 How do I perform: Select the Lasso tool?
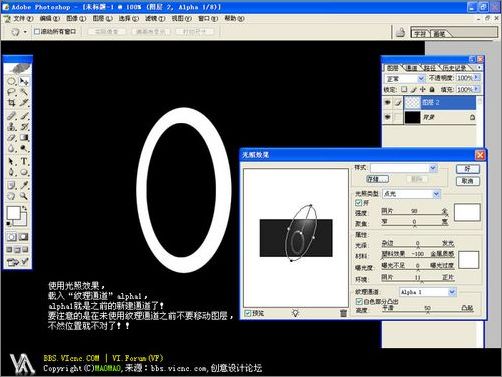[x=11, y=92]
